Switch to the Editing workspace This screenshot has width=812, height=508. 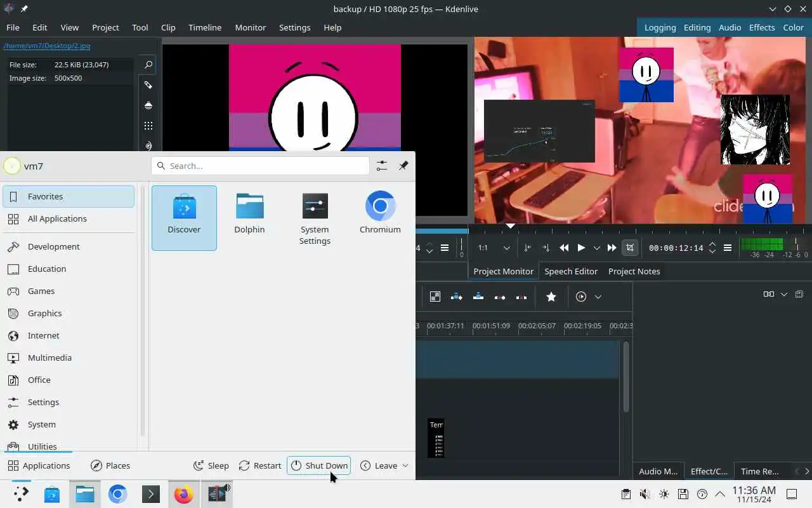pos(697,27)
